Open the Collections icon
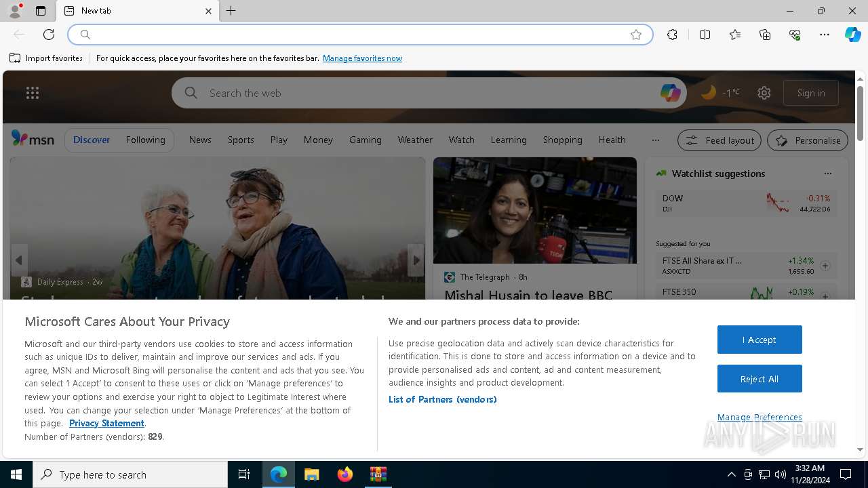 click(x=765, y=35)
